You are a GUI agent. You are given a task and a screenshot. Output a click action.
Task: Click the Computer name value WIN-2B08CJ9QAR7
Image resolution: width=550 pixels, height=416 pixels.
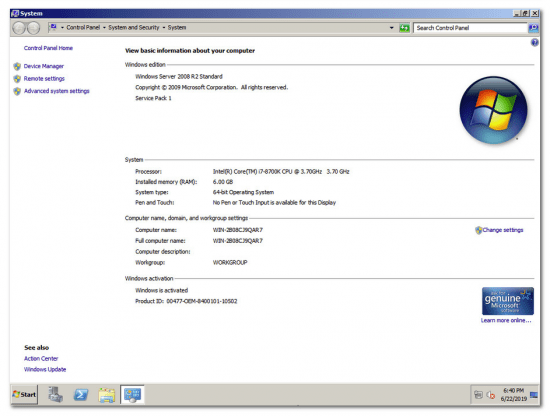238,230
